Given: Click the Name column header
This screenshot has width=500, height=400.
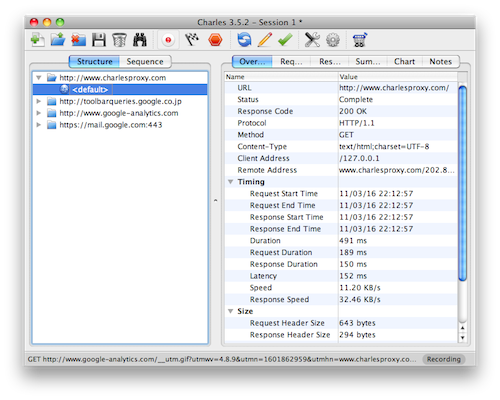Looking at the screenshot, I should (x=281, y=77).
